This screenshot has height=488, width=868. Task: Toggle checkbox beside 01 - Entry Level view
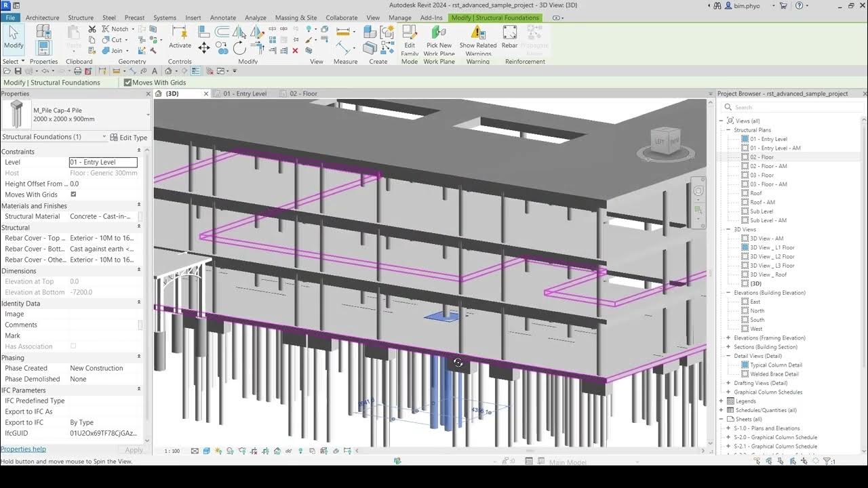pos(745,139)
